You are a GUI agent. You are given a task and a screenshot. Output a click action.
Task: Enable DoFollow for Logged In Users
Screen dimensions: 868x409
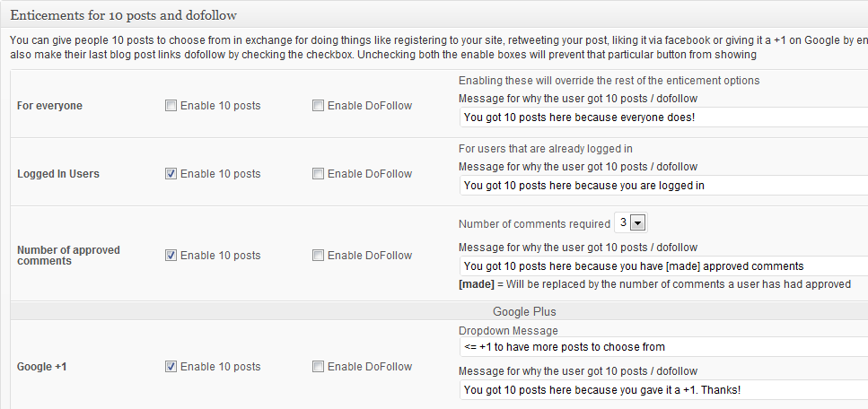pos(319,174)
